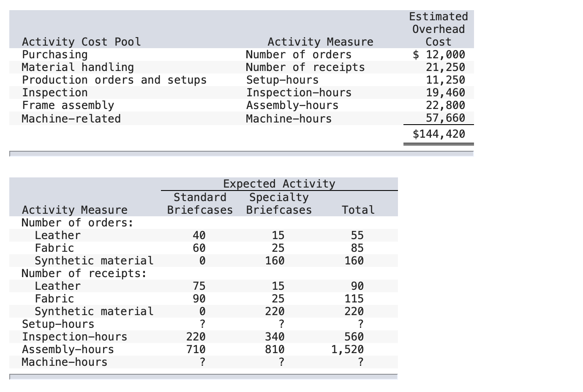This screenshot has width=583, height=392.
Task: Click Fabric receipts total value 115
Action: 354,299
